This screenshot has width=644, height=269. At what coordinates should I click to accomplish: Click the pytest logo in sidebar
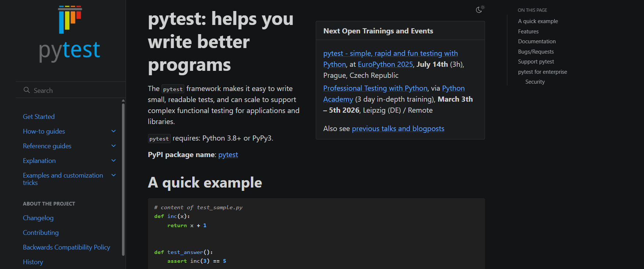pyautogui.click(x=70, y=34)
